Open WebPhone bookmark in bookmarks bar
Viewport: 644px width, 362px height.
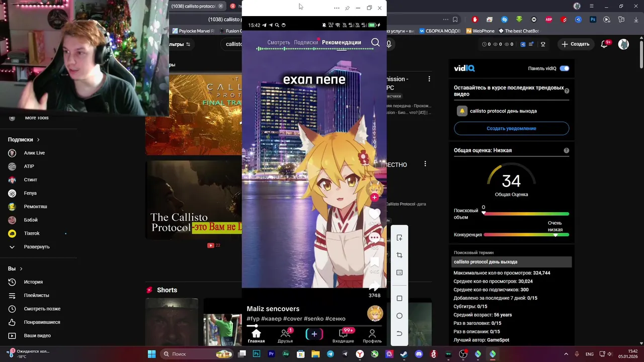(x=480, y=31)
